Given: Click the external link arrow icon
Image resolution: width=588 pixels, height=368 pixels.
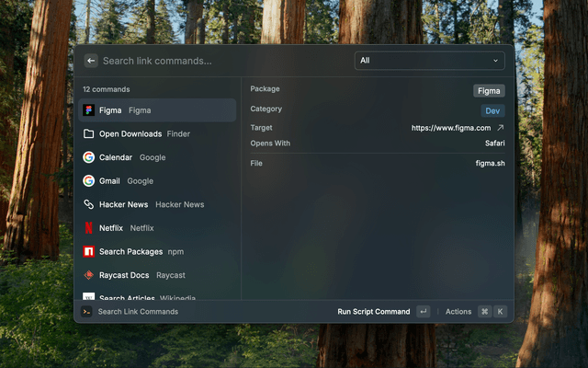Looking at the screenshot, I should tap(500, 128).
